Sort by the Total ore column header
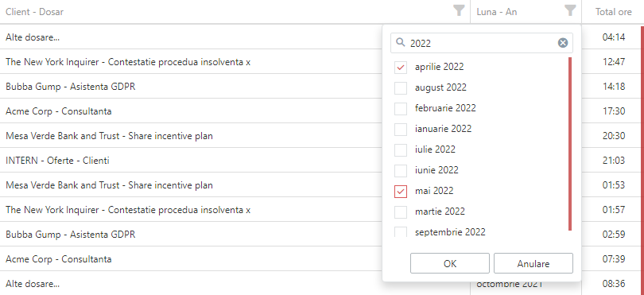This screenshot has width=644, height=295. 613,12
